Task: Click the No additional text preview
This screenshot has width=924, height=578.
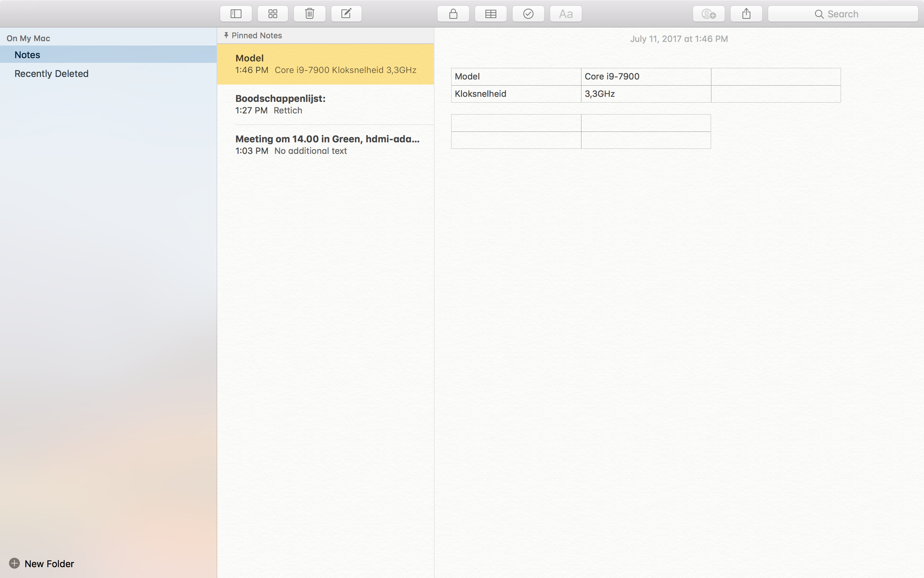Action: tap(310, 151)
